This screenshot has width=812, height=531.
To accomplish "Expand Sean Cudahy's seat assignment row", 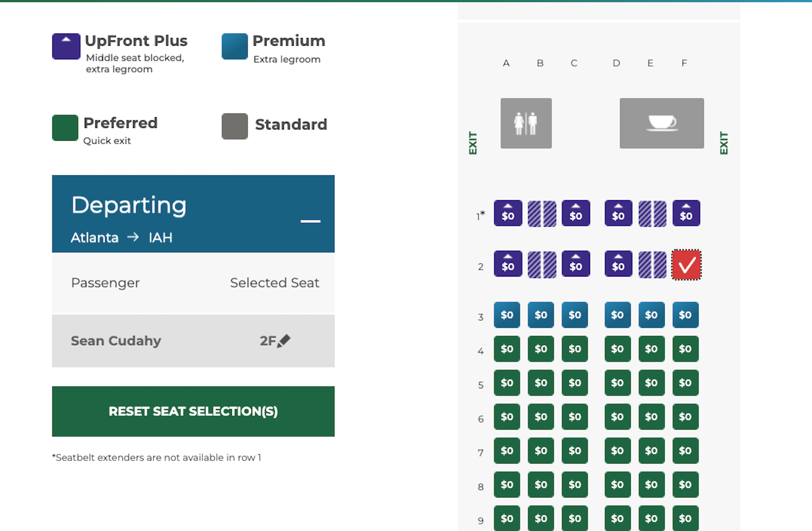I will tap(193, 341).
